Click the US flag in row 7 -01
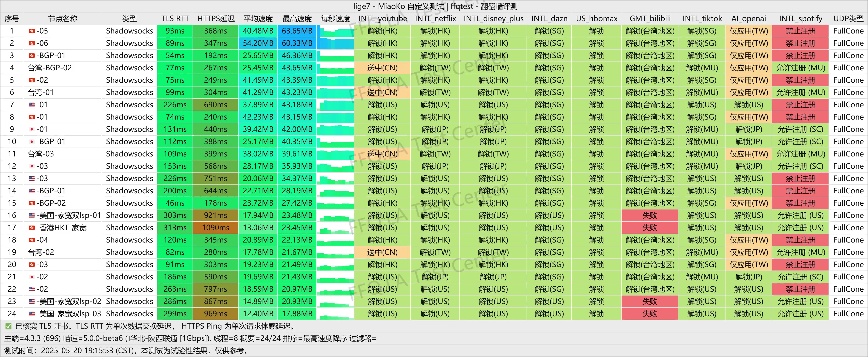The image size is (868, 357). coord(32,105)
